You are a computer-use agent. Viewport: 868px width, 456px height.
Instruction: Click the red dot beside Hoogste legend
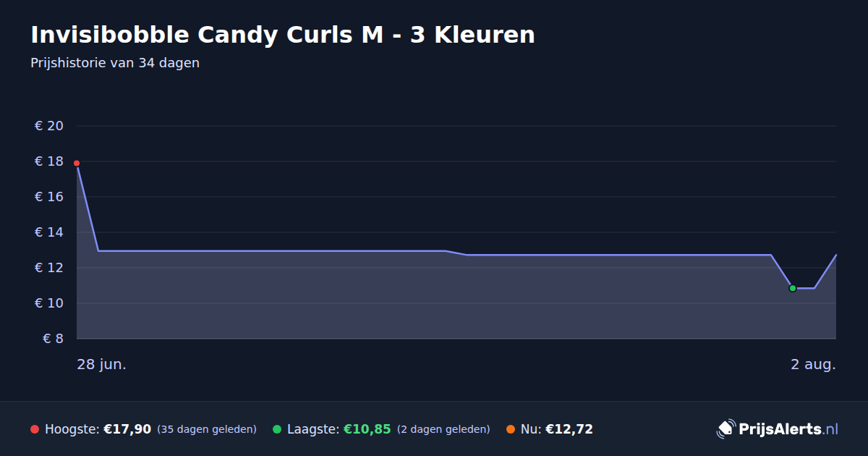pyautogui.click(x=35, y=429)
